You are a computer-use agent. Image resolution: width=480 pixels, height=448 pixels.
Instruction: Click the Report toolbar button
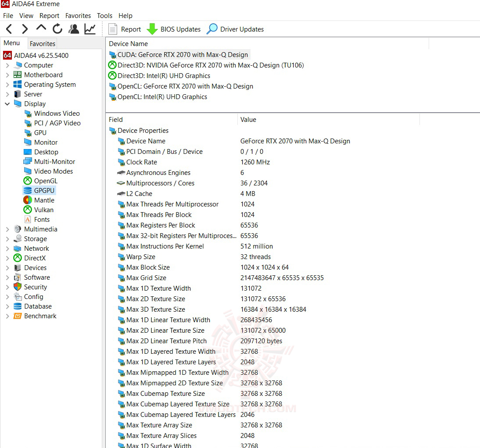coord(125,29)
